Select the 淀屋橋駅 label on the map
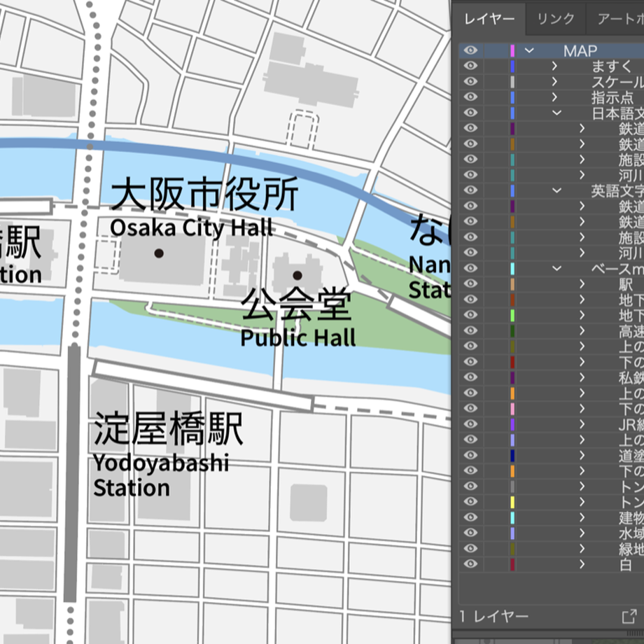Screen dimensions: 644x644 click(169, 429)
